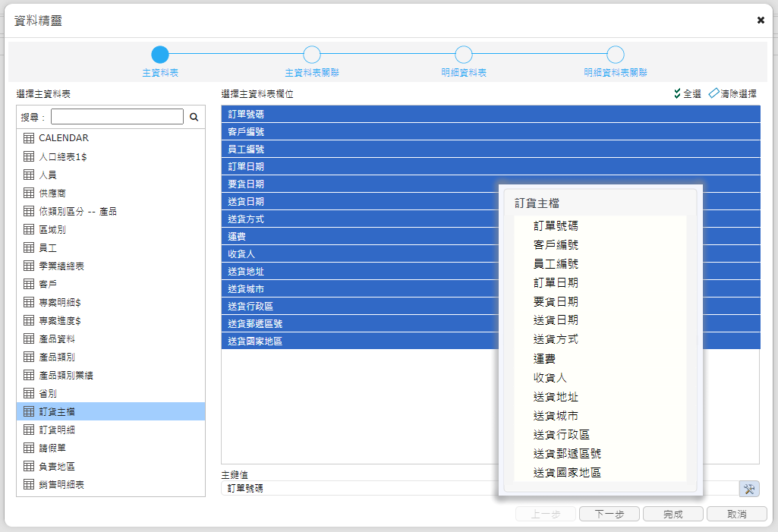Click 運費 in the 訂貨主檔 popup

[x=544, y=358]
